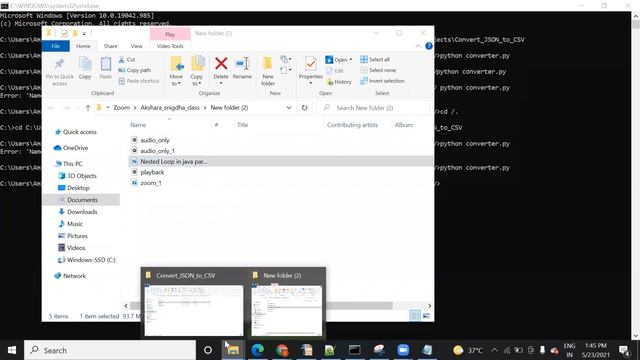This screenshot has height=360, width=640.
Task: Click Cut in Clipboard group
Action: 127,60
